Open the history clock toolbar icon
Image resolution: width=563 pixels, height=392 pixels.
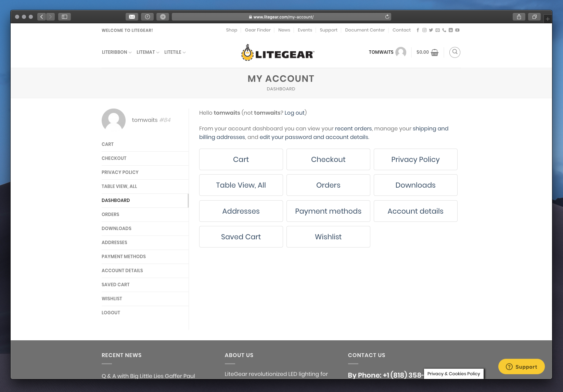(147, 17)
